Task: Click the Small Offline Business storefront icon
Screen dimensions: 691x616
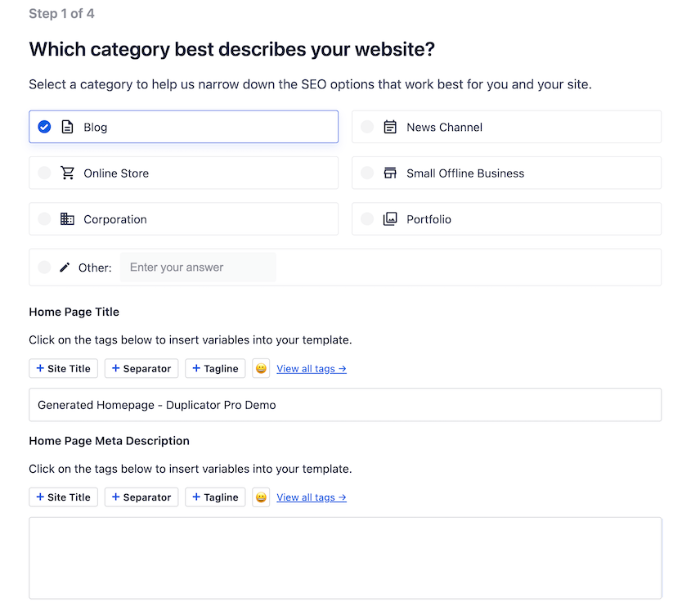Action: click(390, 173)
